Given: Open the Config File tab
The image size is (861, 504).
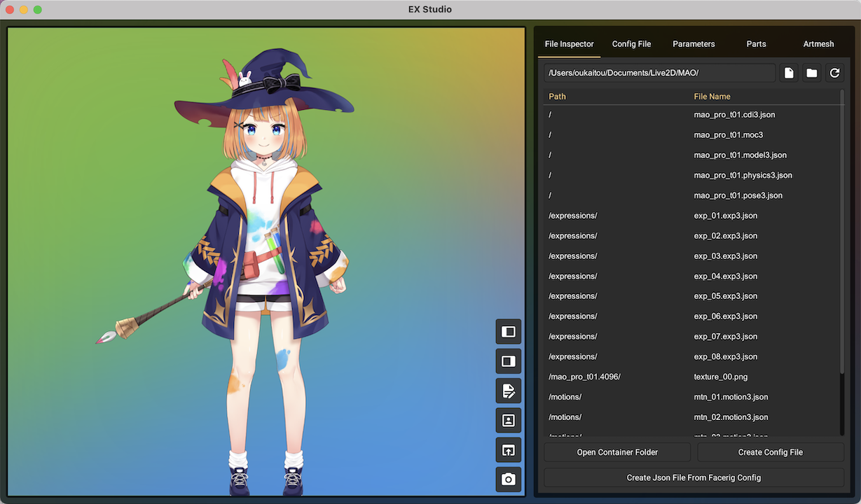Looking at the screenshot, I should [x=631, y=43].
